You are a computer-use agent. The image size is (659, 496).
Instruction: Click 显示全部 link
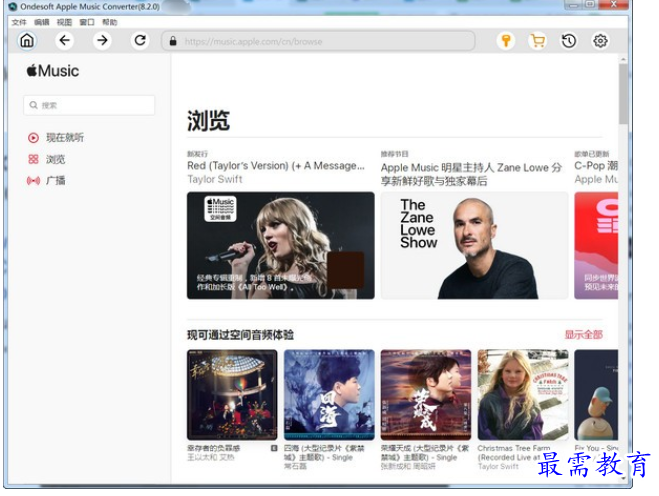[x=583, y=335]
